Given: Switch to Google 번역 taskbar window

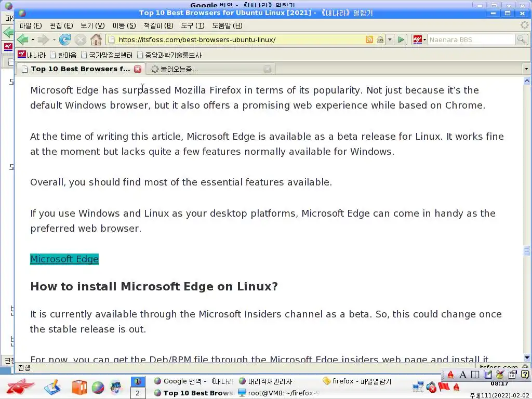Looking at the screenshot, I should tap(193, 381).
